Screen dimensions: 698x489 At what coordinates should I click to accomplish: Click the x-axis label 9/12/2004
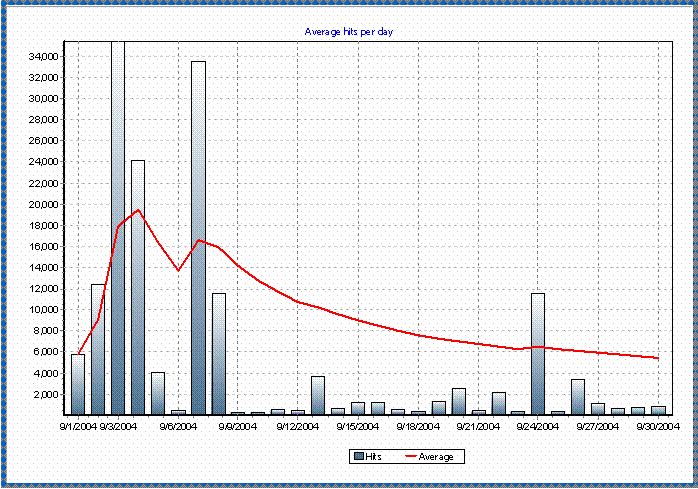[x=298, y=427]
